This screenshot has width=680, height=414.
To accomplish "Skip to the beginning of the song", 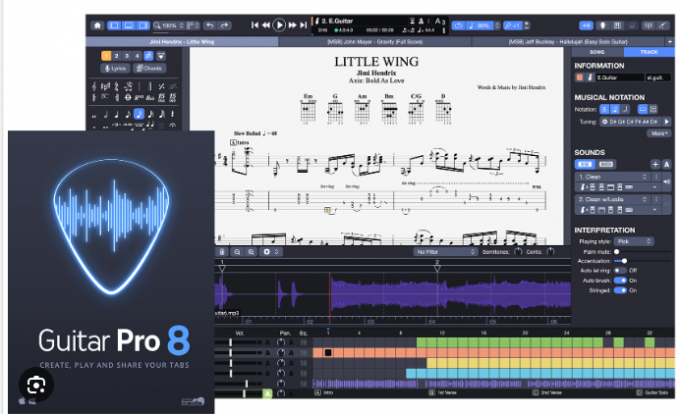I will click(x=256, y=24).
